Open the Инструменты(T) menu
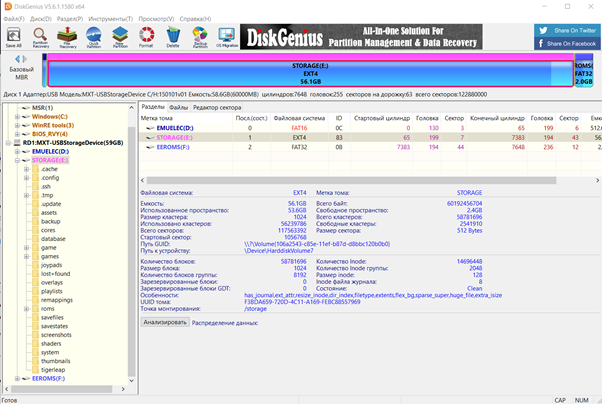Image resolution: width=602 pixels, height=404 pixels. pyautogui.click(x=111, y=19)
